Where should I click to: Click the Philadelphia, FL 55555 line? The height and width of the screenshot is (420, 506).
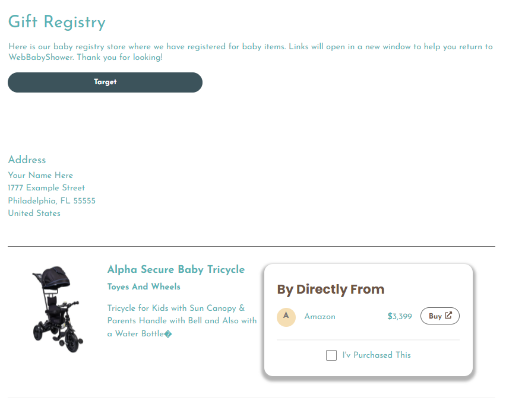[x=52, y=201]
